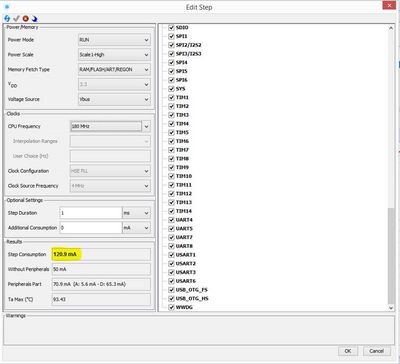Image resolution: width=400 pixels, height=364 pixels.
Task: Open the Additional Consumption unit dropdown
Action: click(x=136, y=228)
